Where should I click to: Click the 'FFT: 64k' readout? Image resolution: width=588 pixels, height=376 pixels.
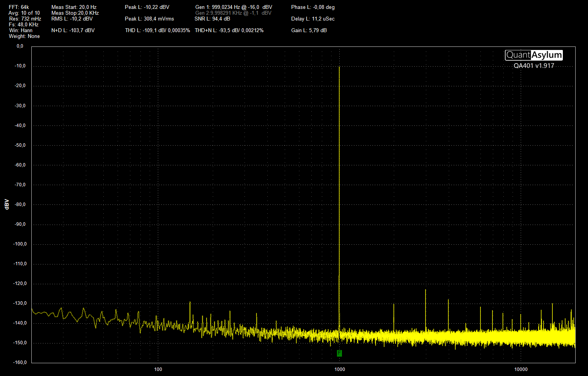pyautogui.click(x=19, y=7)
